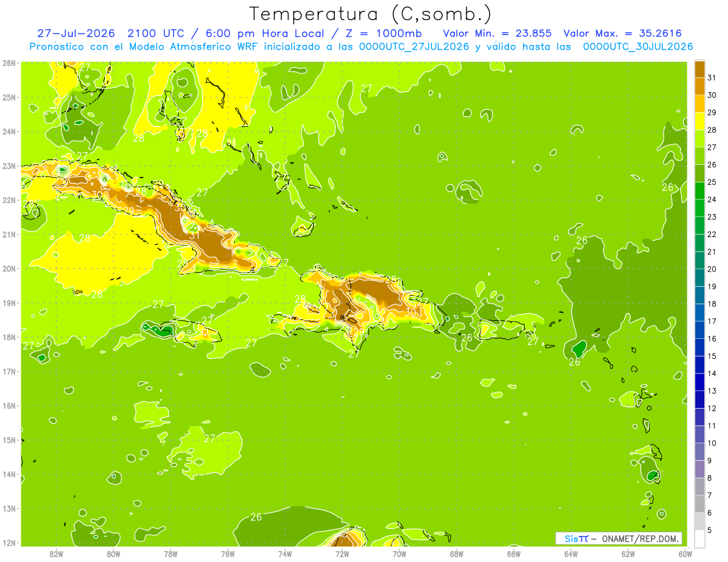Click the latitude axis label '20N'
This screenshot has height=562, width=728.
(9, 269)
